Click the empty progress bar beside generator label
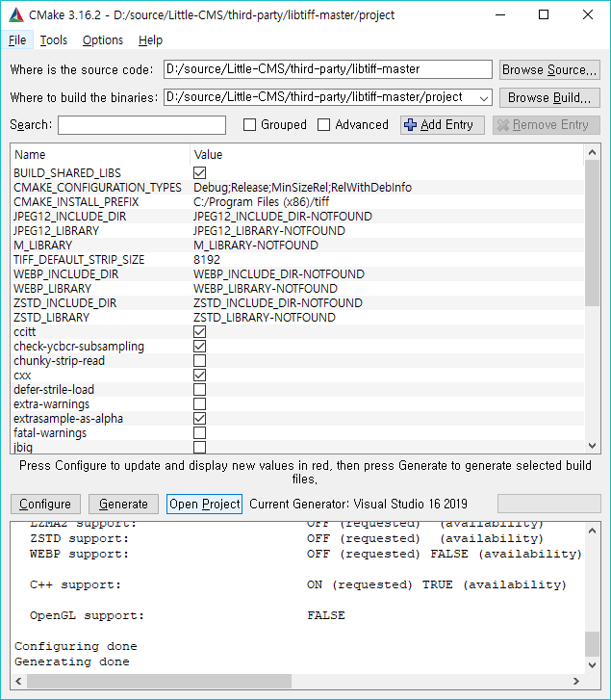The width and height of the screenshot is (611, 700). click(549, 504)
